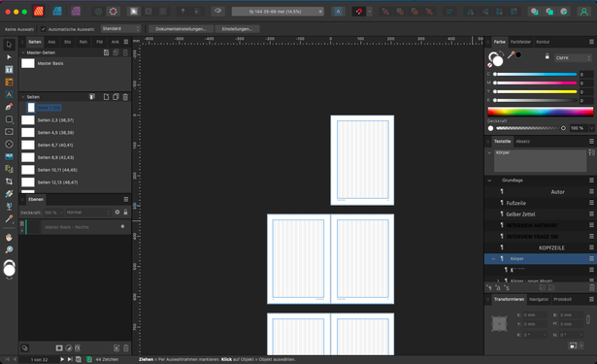Switch to the Navigator tab
597x364 pixels.
pos(539,299)
